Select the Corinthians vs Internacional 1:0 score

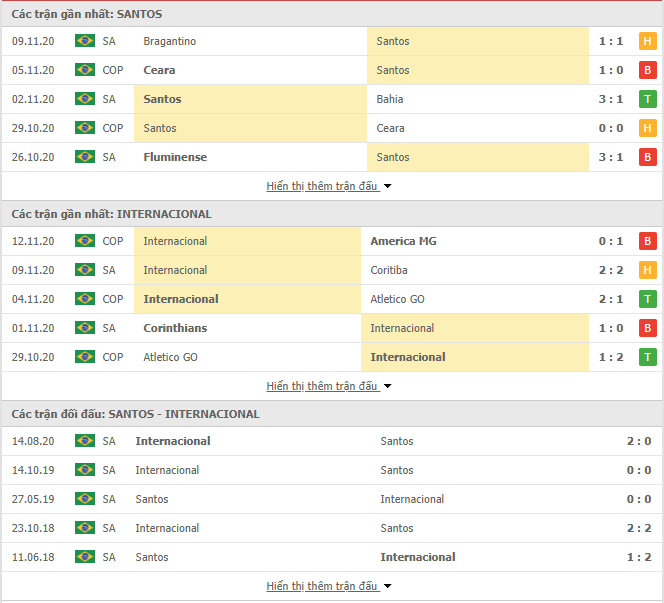(611, 328)
